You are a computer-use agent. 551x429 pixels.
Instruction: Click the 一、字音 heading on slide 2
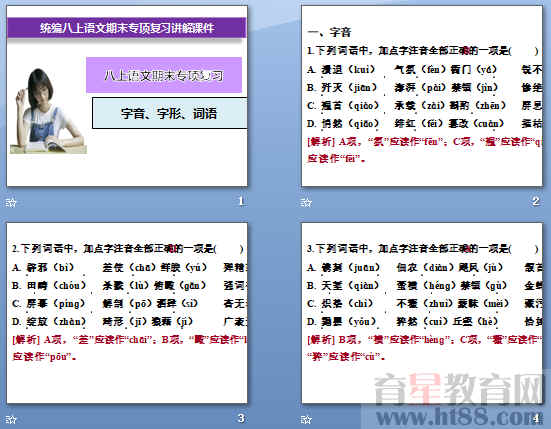pyautogui.click(x=329, y=32)
